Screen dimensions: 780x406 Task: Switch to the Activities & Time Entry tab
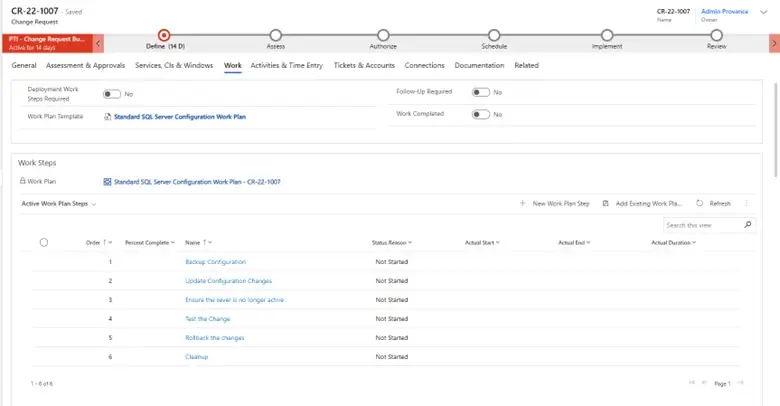click(287, 65)
